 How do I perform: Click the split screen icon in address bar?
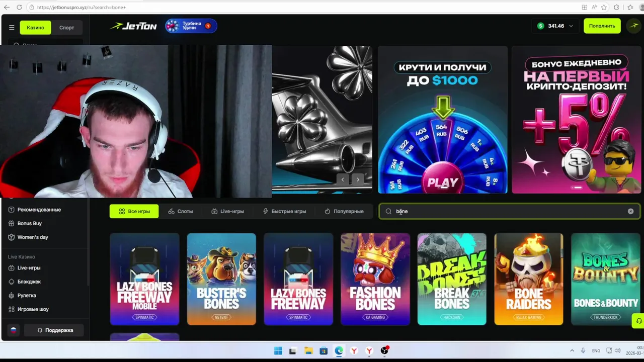[x=584, y=7]
